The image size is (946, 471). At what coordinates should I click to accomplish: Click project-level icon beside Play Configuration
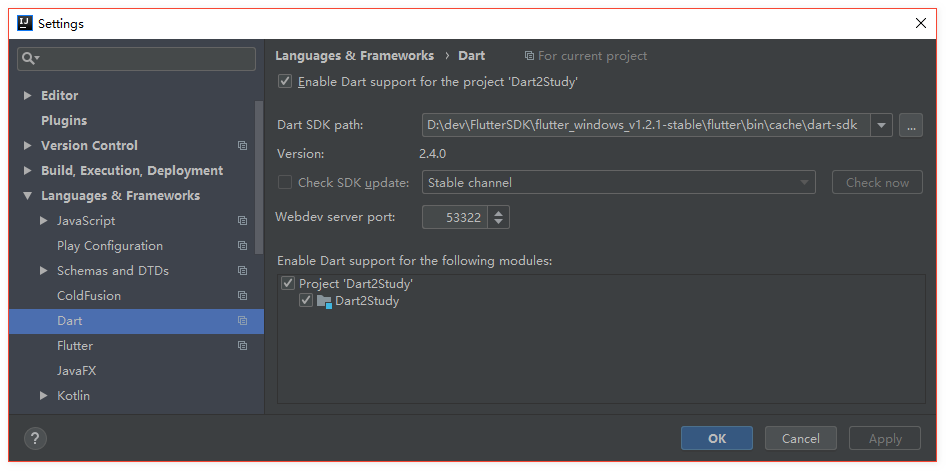tap(243, 245)
